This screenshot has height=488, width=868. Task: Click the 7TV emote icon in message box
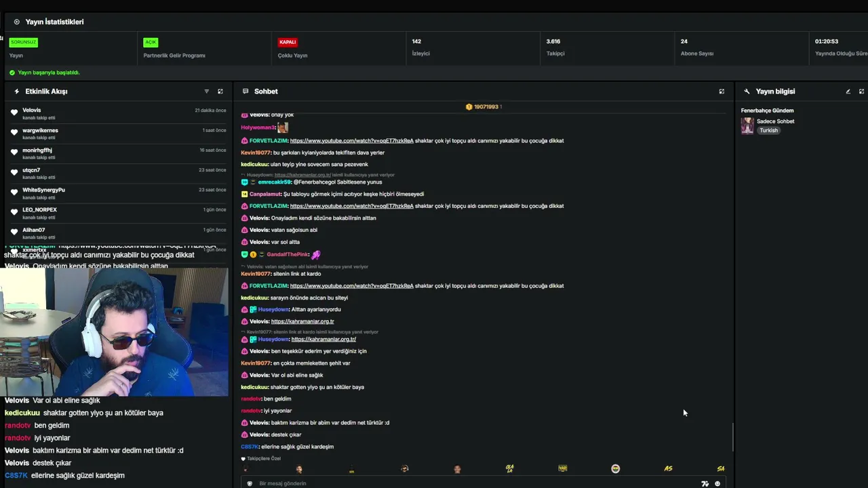coord(705,484)
